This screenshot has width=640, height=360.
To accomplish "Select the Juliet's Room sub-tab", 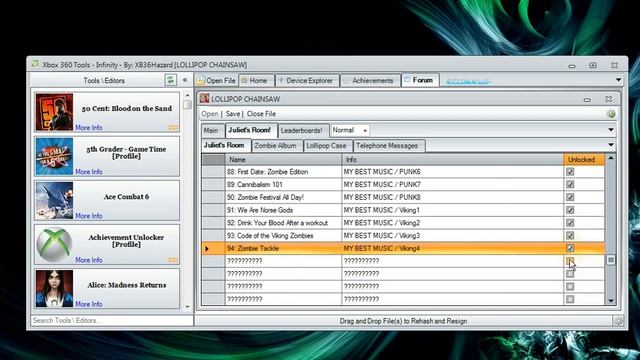I will tap(226, 145).
